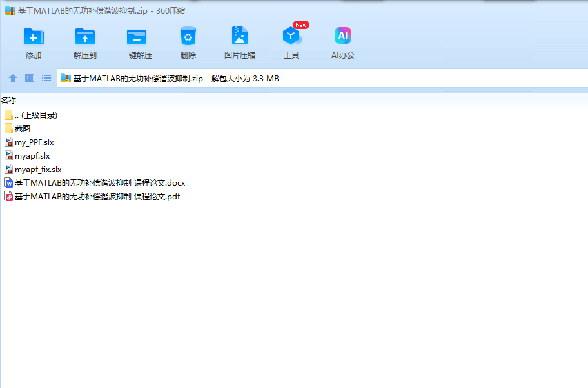Click the 删除 (Delete) trash icon

[x=188, y=36]
